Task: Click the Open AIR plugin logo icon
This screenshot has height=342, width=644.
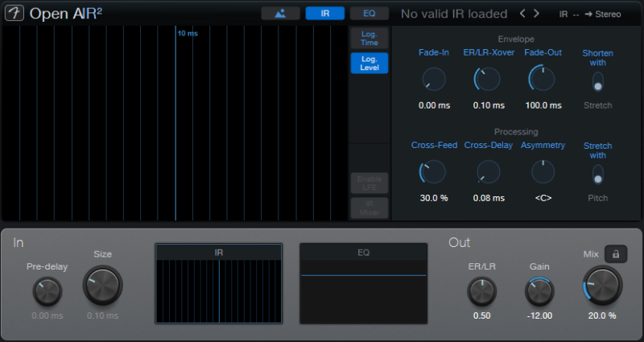Action: tap(15, 14)
